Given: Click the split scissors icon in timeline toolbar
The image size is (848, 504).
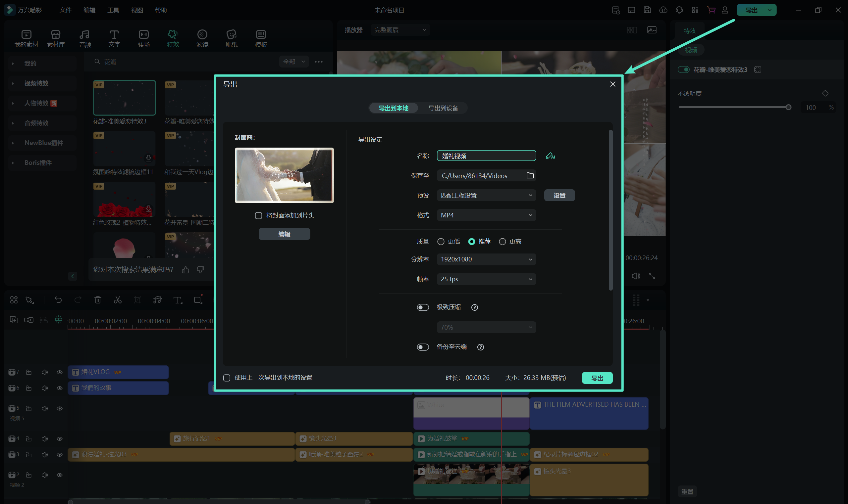Looking at the screenshot, I should tap(118, 300).
